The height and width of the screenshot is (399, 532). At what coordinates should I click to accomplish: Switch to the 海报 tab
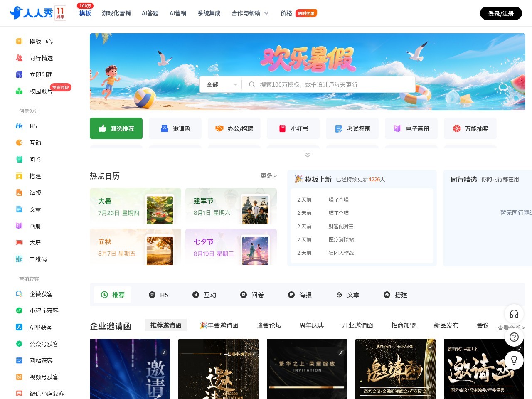click(x=300, y=295)
